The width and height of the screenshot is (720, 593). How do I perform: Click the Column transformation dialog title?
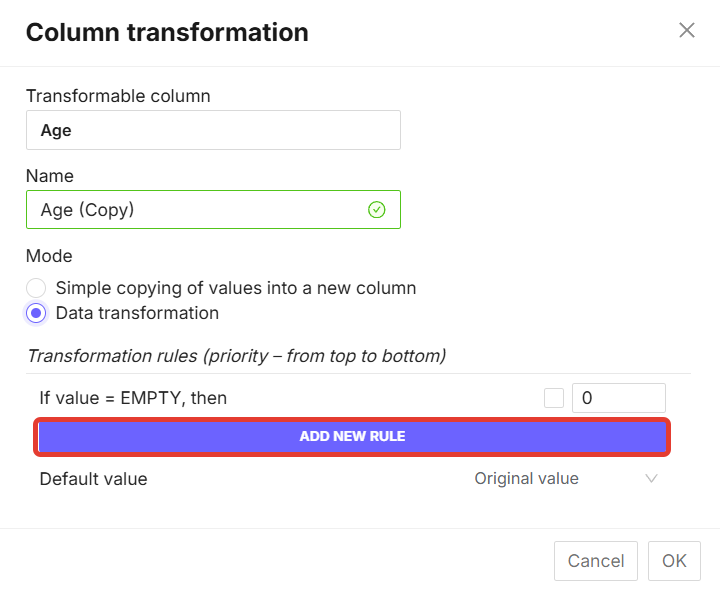coord(167,32)
